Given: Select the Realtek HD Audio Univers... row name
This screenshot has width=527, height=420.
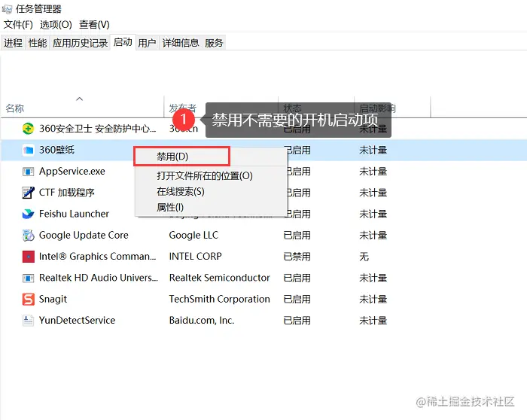Looking at the screenshot, I should point(99,278).
